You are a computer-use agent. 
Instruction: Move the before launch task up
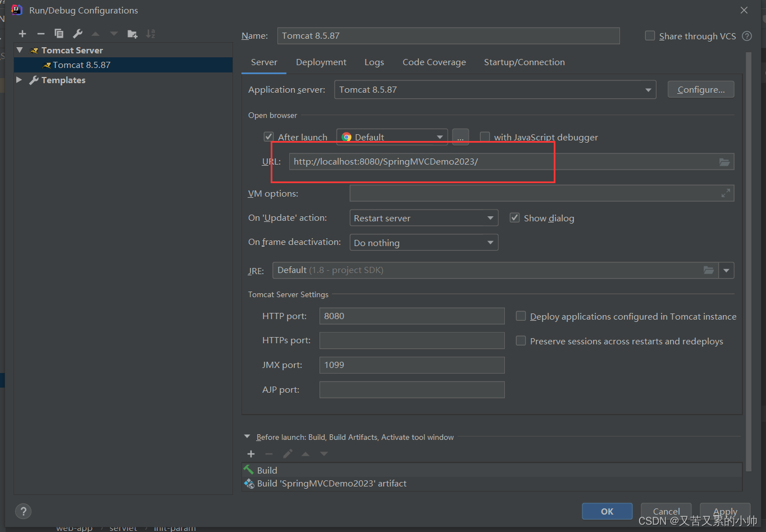coord(306,454)
